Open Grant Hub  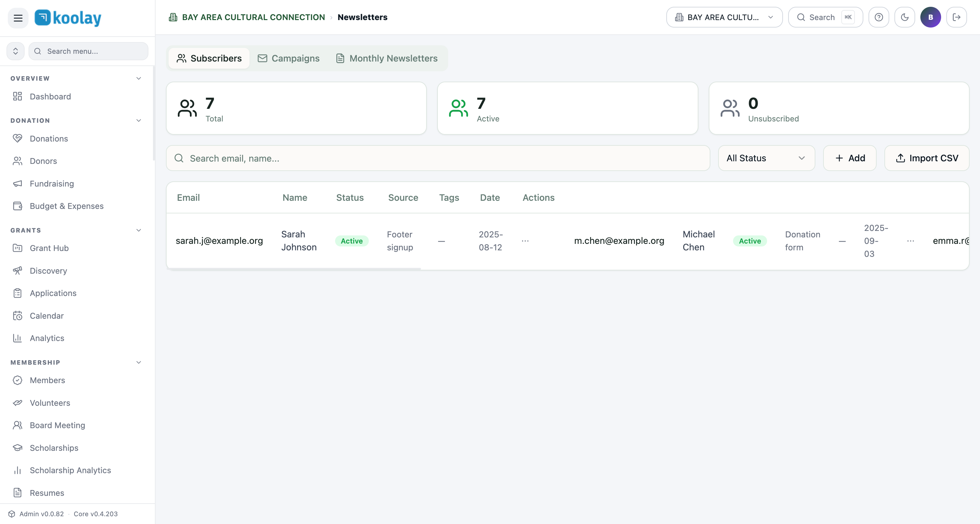[x=49, y=248]
